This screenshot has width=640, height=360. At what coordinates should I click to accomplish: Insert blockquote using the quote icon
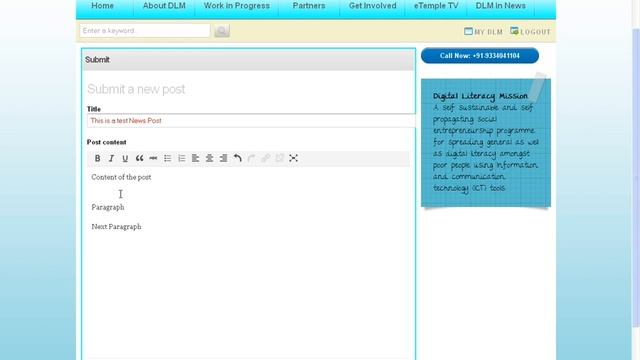(139, 158)
